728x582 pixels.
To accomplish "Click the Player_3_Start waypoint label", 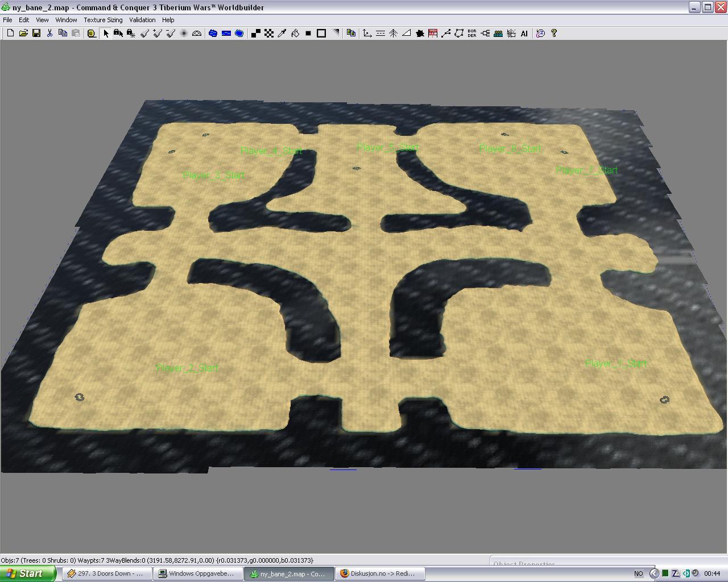I will 213,175.
